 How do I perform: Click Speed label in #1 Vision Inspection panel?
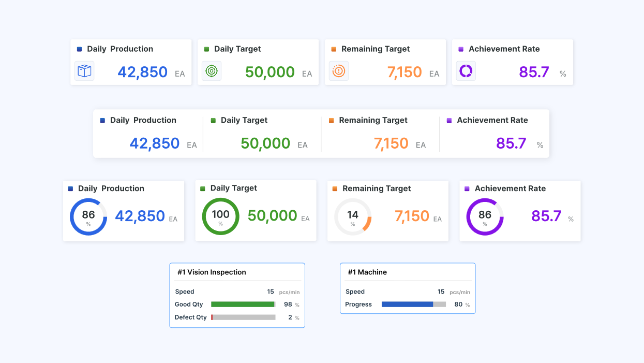point(185,292)
